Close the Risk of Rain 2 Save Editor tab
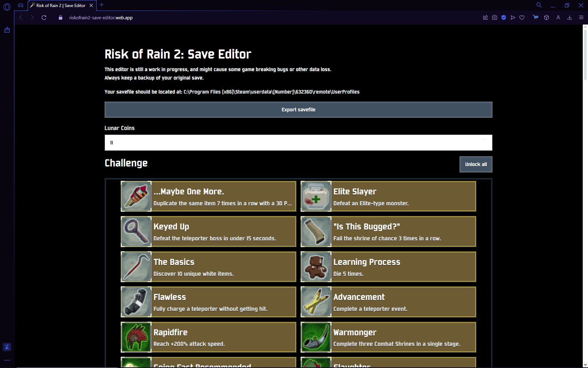Image resolution: width=588 pixels, height=368 pixels. click(91, 5)
